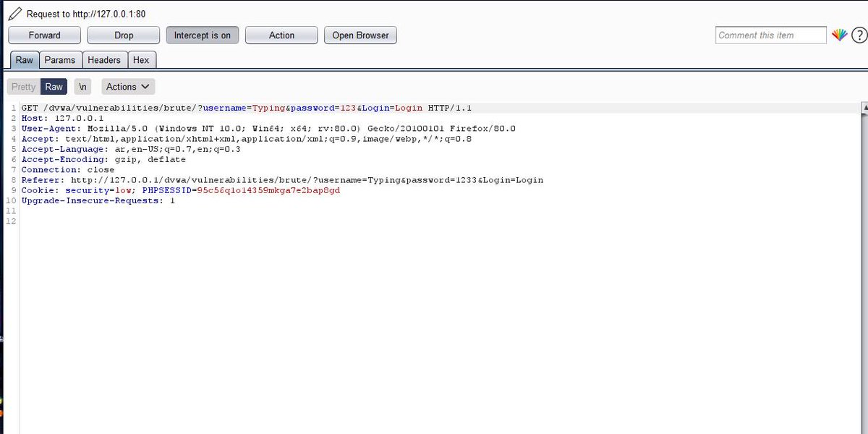Drop the intercepted request
Viewport: 868px width, 434px height.
pos(124,35)
